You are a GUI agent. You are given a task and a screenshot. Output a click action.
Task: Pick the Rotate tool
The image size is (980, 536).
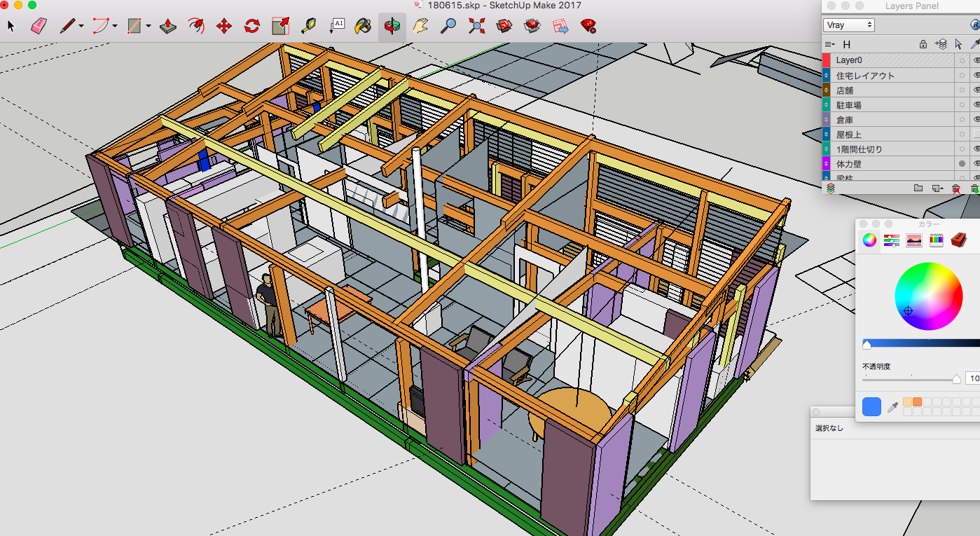coord(252,27)
